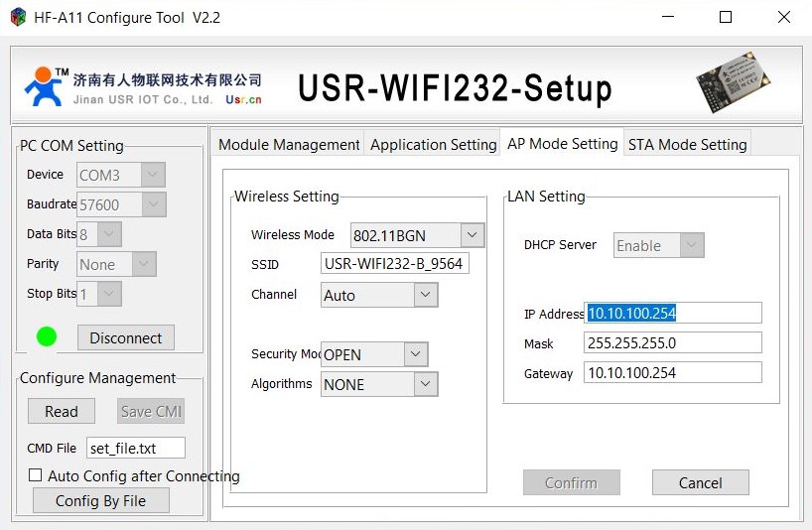
Task: Click the Mask input field
Action: click(x=673, y=343)
